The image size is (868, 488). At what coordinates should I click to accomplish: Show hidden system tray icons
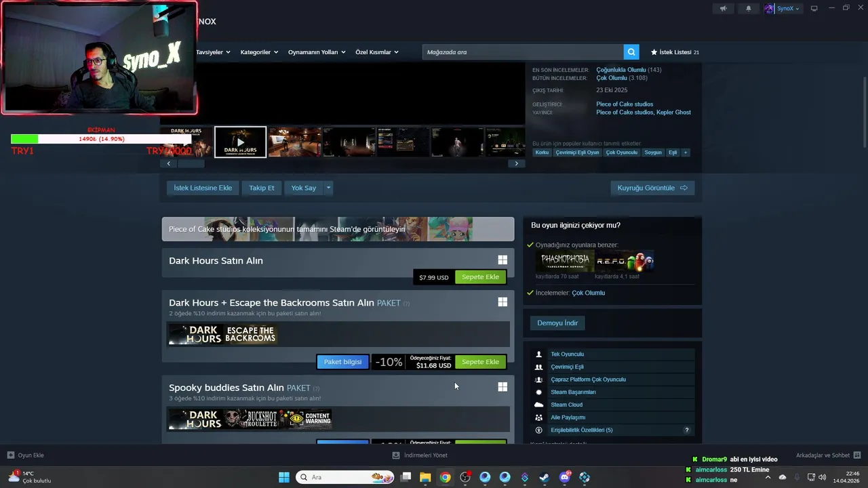768,477
